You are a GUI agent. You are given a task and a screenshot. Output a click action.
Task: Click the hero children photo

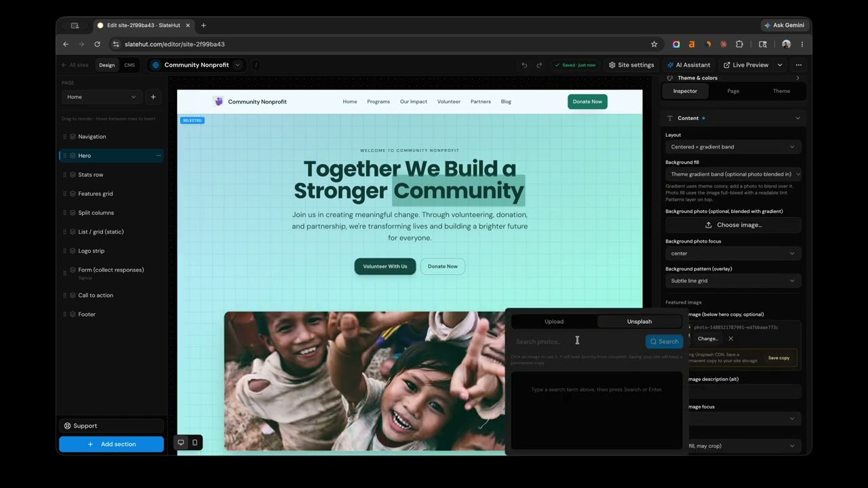(364, 380)
